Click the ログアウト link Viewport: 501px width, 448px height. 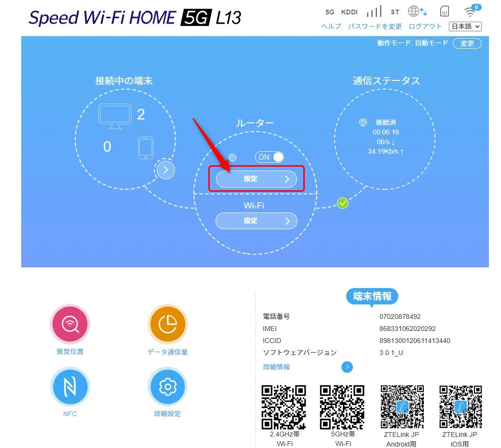pyautogui.click(x=425, y=26)
